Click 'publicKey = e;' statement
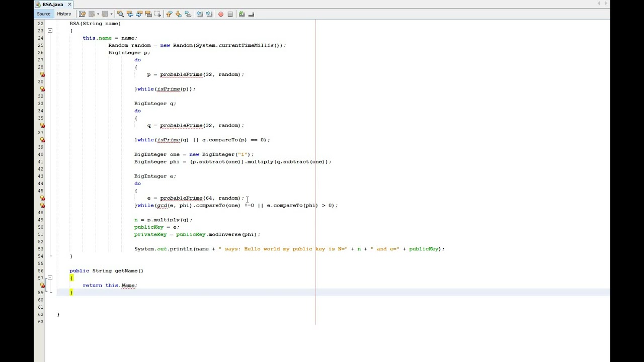This screenshot has width=644, height=362. (x=156, y=227)
